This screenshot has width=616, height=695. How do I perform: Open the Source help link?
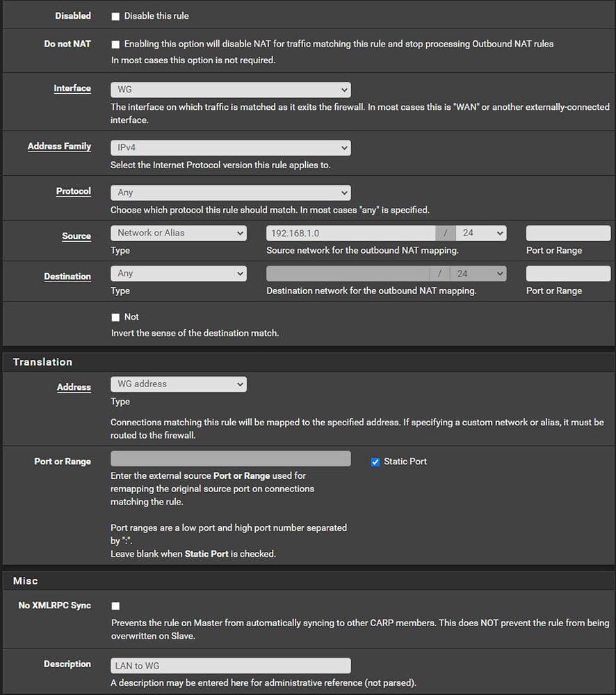pos(76,236)
